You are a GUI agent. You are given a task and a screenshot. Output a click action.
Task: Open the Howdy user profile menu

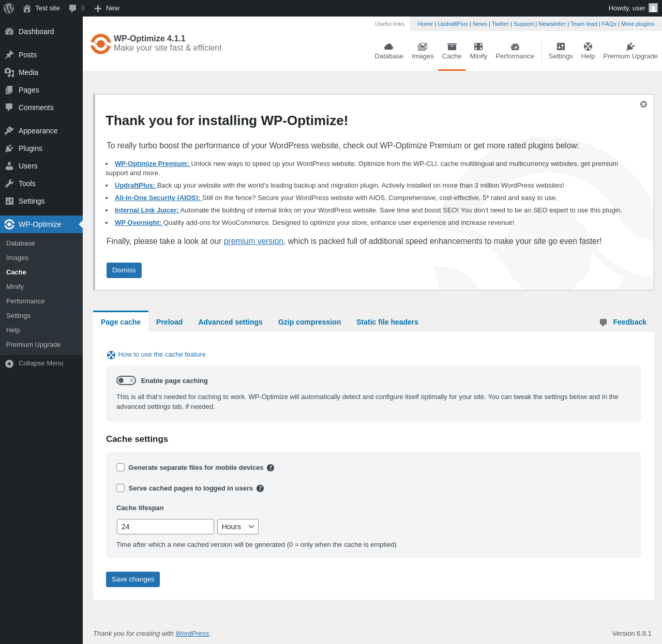pyautogui.click(x=633, y=8)
